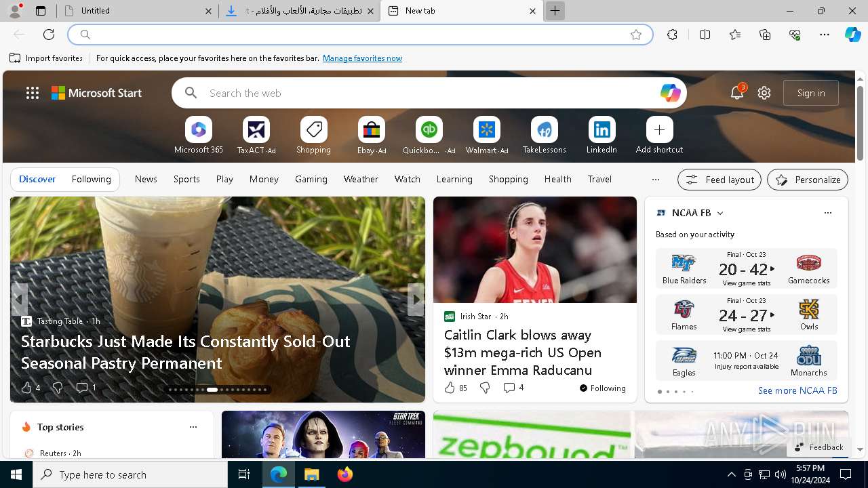This screenshot has height=488, width=868.
Task: Click the Sign in button
Action: [811, 93]
